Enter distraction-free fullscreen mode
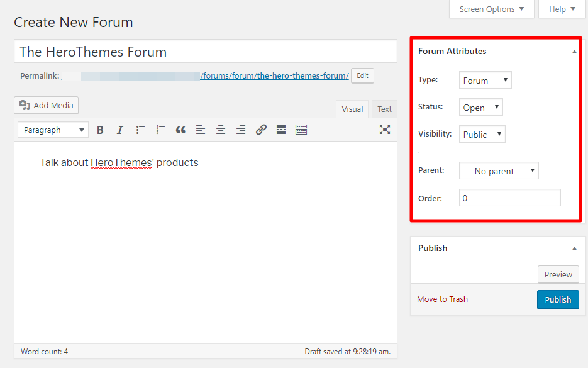The width and height of the screenshot is (588, 368). 385,130
